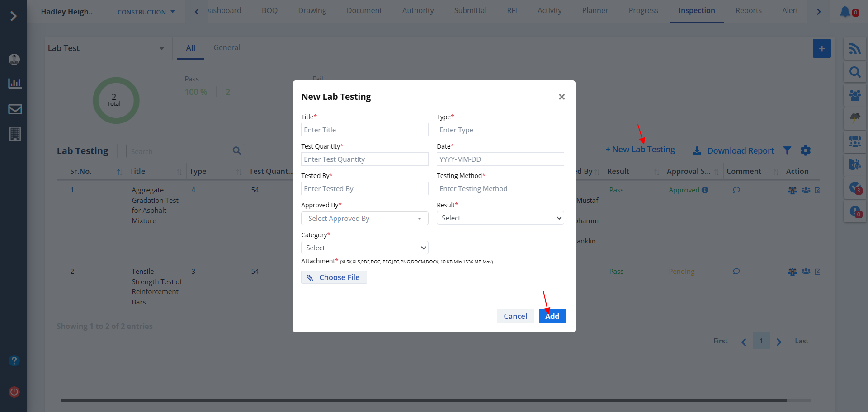The width and height of the screenshot is (868, 412).
Task: Open comment bubble for Aggregate Gradation Test row
Action: point(736,190)
